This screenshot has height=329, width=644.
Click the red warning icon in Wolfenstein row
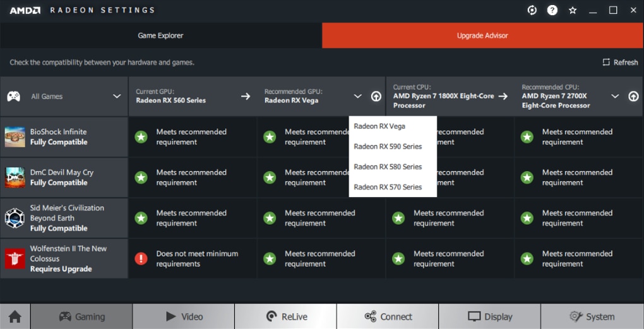click(x=141, y=259)
